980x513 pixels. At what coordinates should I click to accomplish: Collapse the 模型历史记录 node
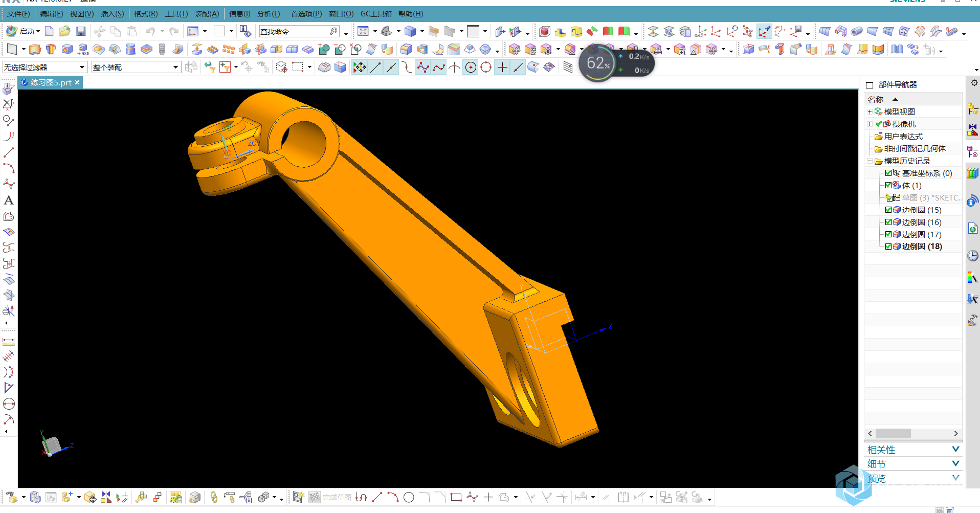tap(870, 161)
